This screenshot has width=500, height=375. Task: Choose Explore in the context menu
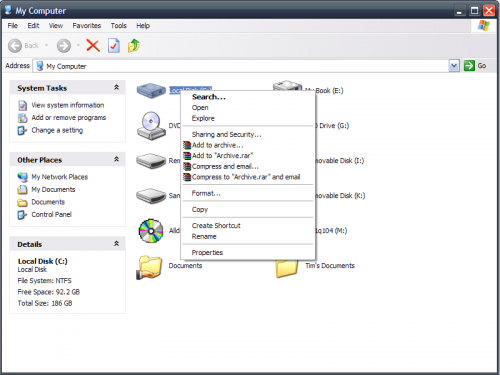(248, 118)
